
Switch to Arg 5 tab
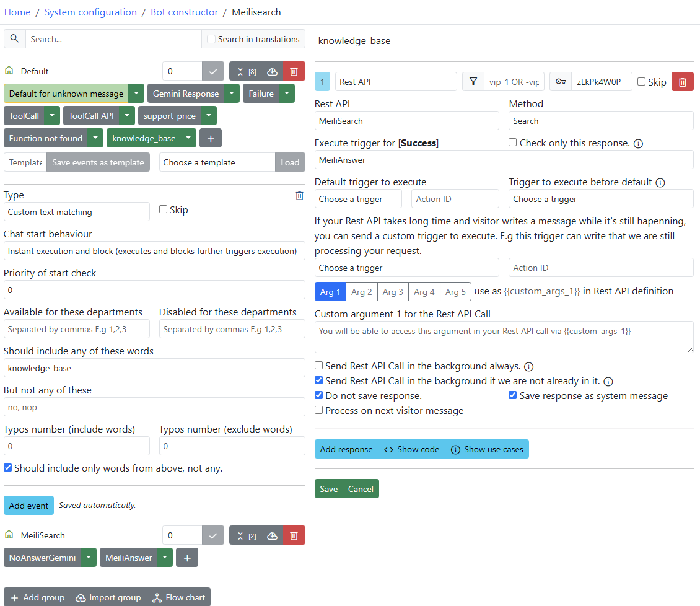455,292
